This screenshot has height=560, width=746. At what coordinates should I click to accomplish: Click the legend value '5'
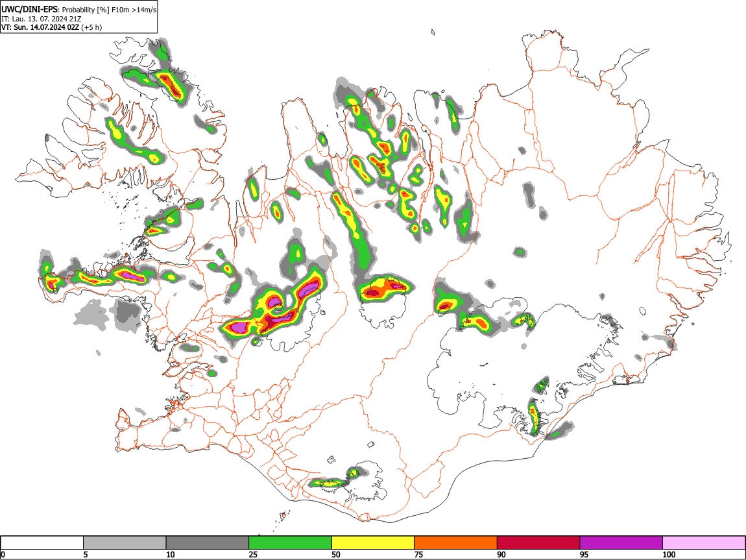pos(86,555)
